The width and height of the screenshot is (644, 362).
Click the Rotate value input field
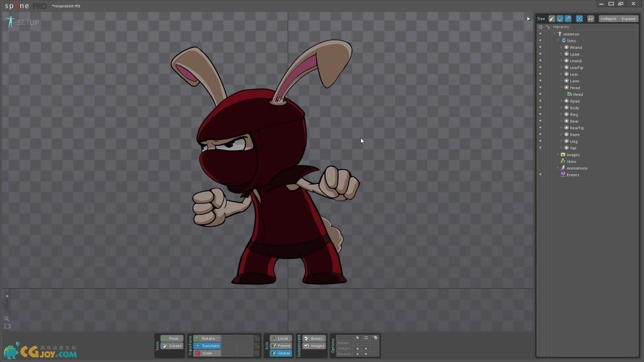(237, 338)
